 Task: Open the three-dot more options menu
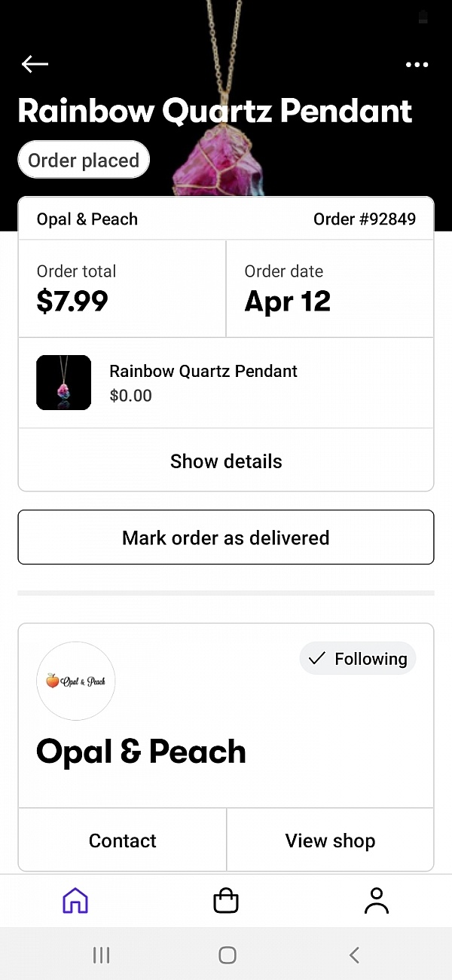(417, 66)
